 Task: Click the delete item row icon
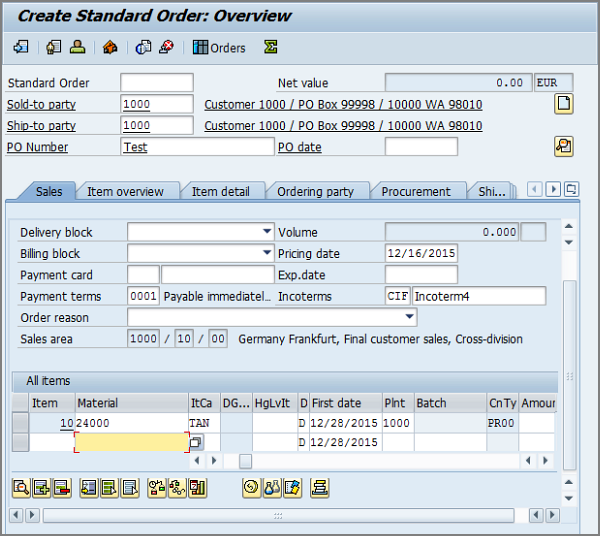coord(61,488)
